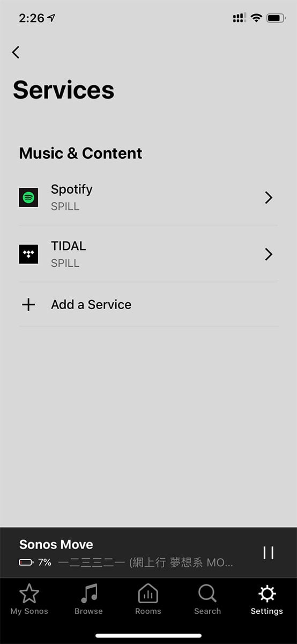Open the Sonos Move now playing bar
Image resolution: width=297 pixels, height=644 pixels.
[x=148, y=553]
